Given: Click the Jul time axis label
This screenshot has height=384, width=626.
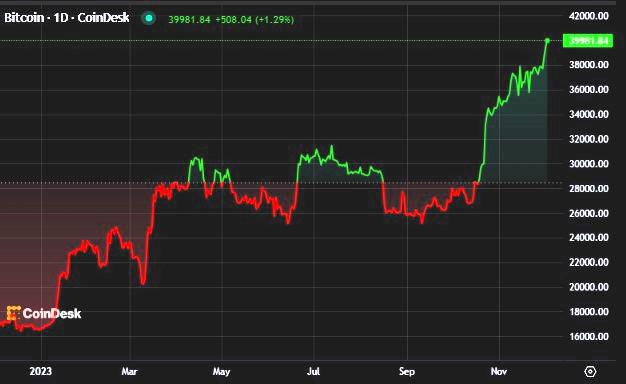Looking at the screenshot, I should [314, 371].
